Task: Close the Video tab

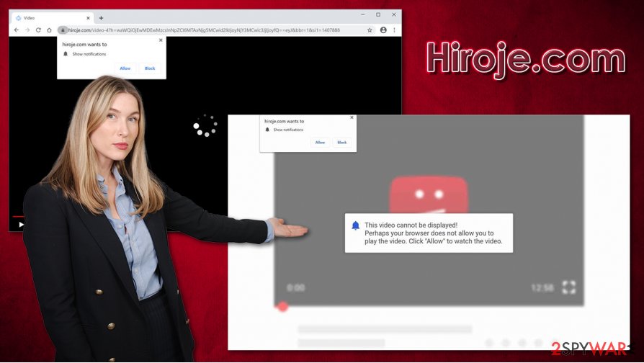Action: (88, 18)
